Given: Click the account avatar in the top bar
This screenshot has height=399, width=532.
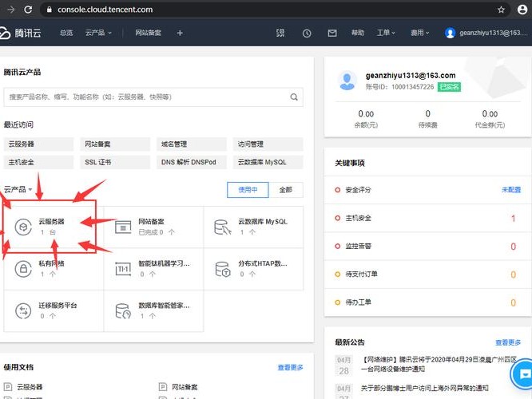Looking at the screenshot, I should tap(450, 33).
